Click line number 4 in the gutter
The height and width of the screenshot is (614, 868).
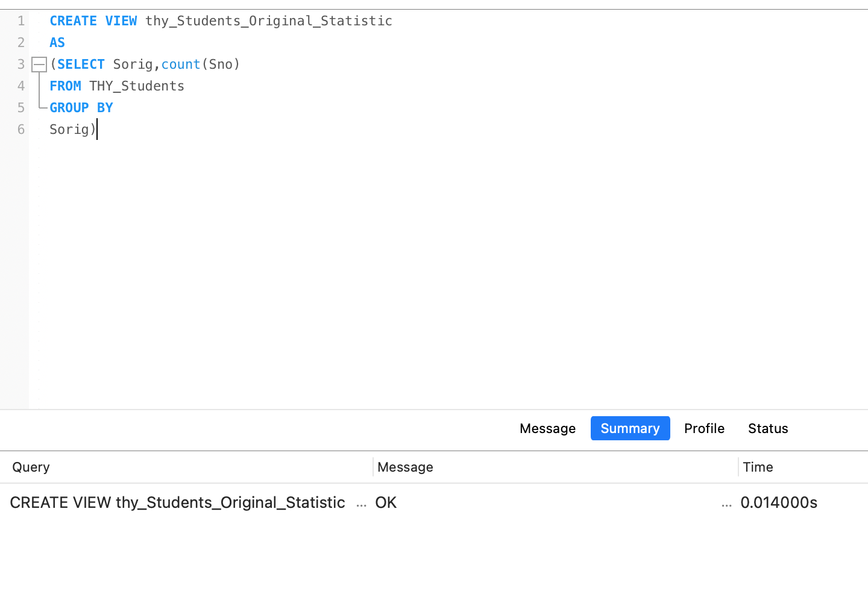(x=21, y=86)
